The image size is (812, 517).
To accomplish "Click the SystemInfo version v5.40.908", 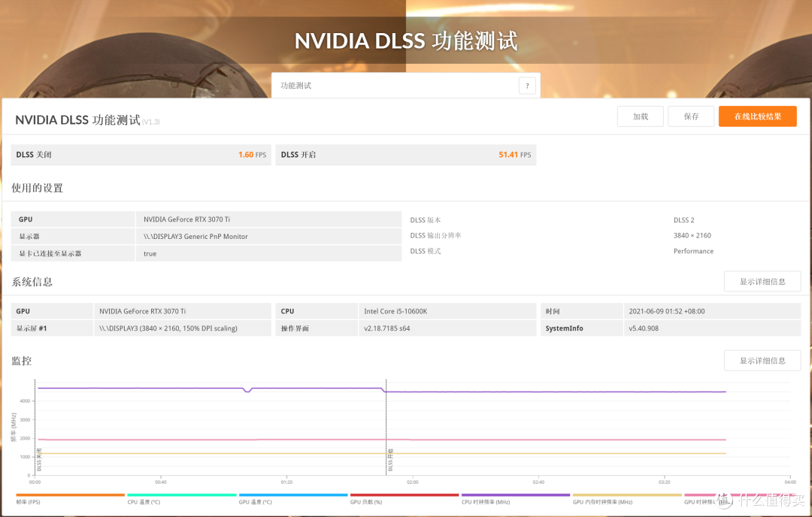I will coord(644,328).
